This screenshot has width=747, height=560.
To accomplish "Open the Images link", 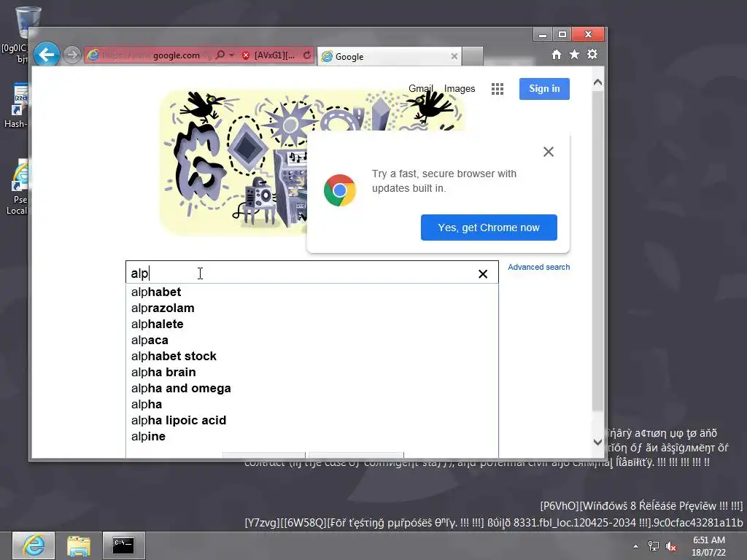I will pyautogui.click(x=460, y=88).
